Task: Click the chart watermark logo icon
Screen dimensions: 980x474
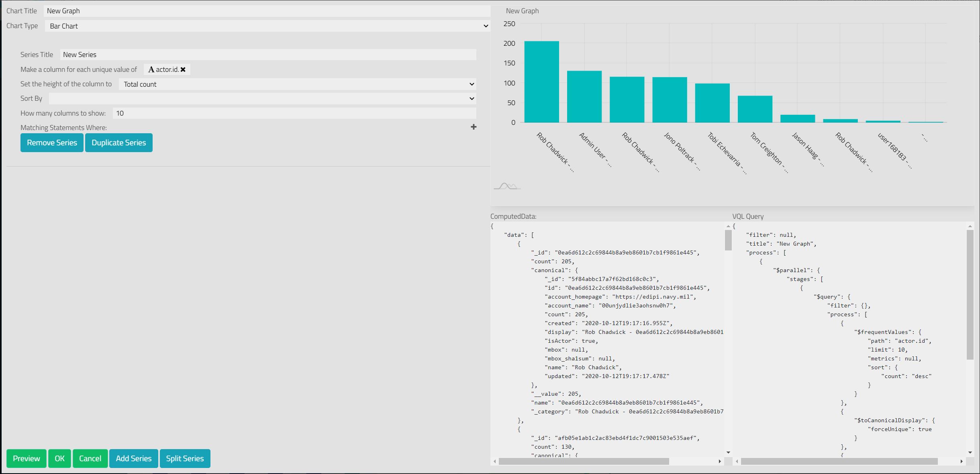Action: [x=507, y=186]
